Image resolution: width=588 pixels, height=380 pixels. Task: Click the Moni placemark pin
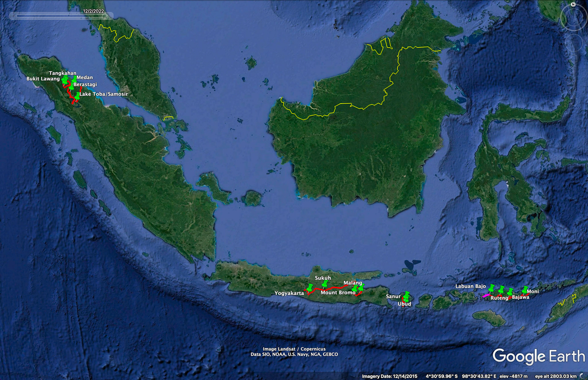point(525,289)
